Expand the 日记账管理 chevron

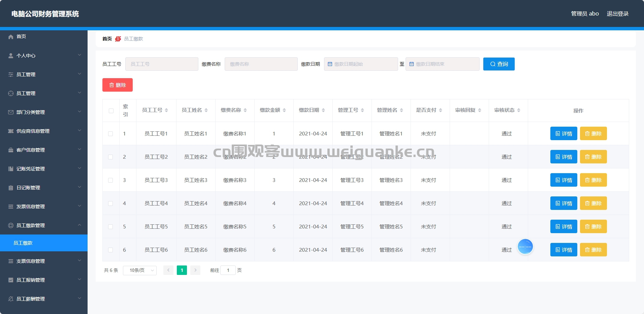click(x=79, y=187)
